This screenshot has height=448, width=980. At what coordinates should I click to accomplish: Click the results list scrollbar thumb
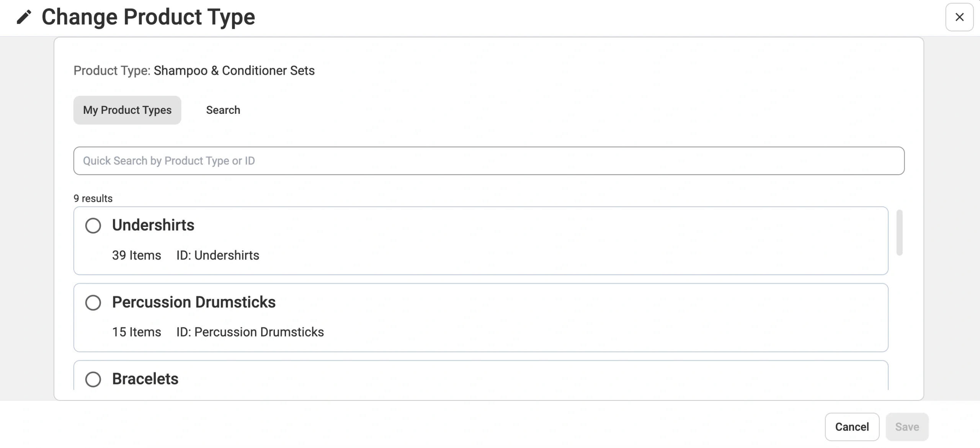tap(899, 233)
